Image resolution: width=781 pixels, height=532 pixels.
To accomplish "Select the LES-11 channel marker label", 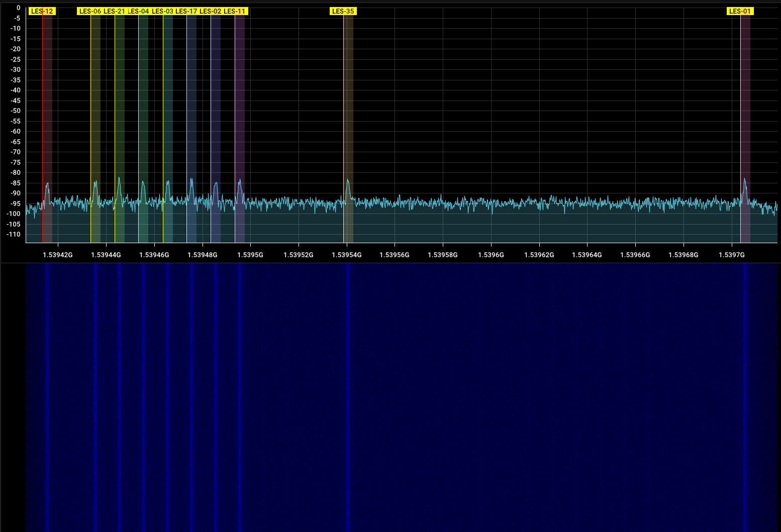I will tap(235, 11).
